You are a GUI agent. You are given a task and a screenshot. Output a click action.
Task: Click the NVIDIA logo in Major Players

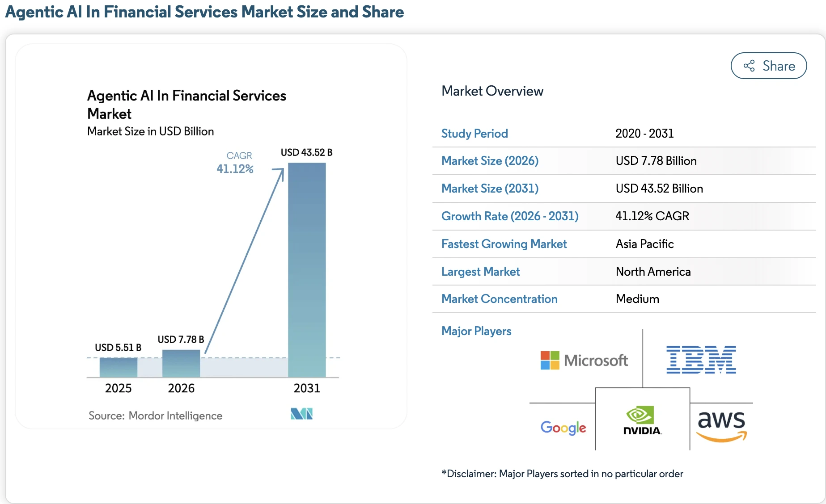[x=642, y=420]
